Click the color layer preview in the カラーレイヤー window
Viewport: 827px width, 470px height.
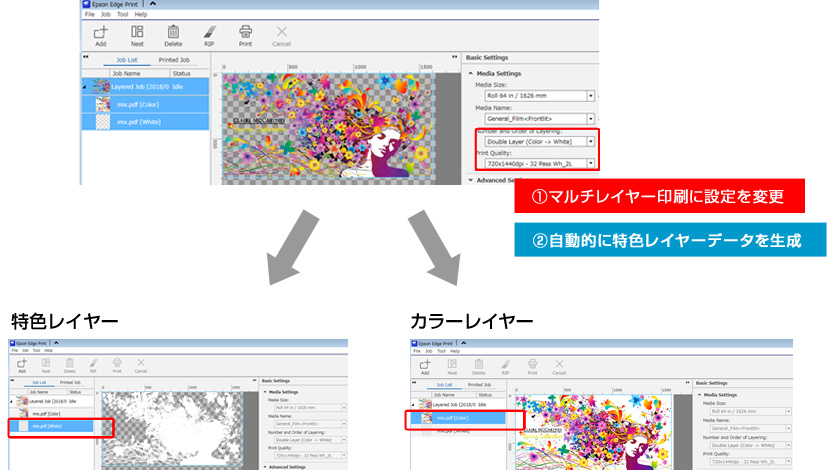click(593, 432)
